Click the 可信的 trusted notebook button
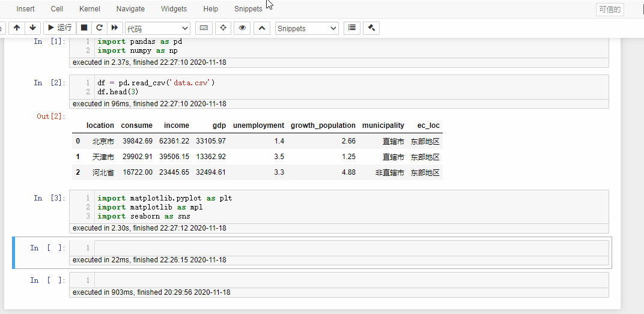Image resolution: width=644 pixels, height=314 pixels. point(609,10)
